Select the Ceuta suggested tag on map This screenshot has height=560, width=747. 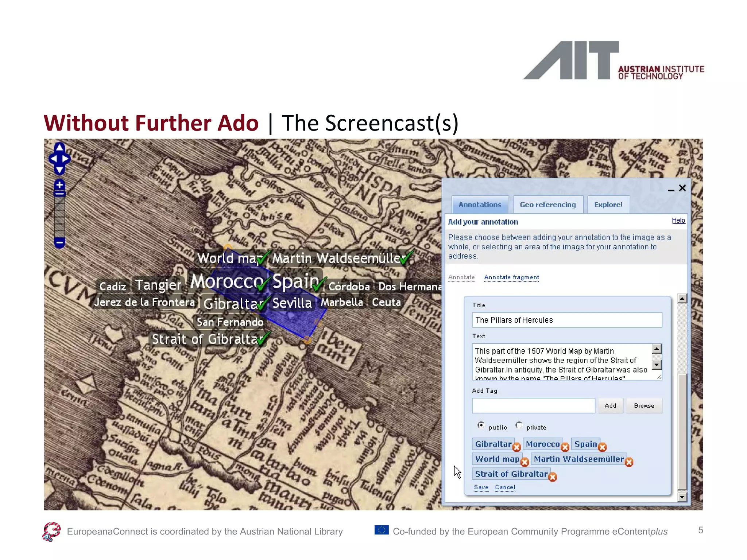(x=386, y=302)
